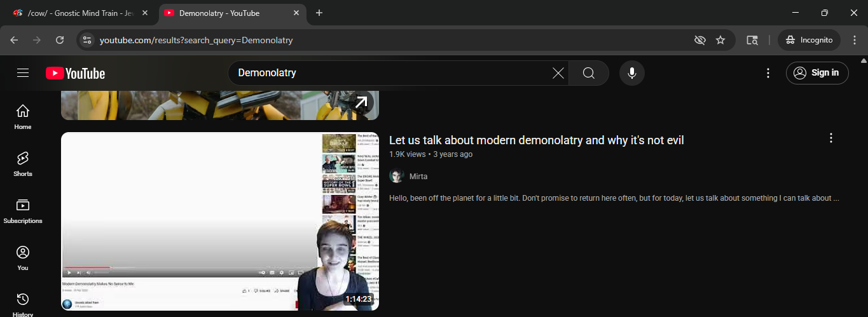868x317 pixels.
Task: Open Subscriptions in sidebar
Action: [23, 212]
